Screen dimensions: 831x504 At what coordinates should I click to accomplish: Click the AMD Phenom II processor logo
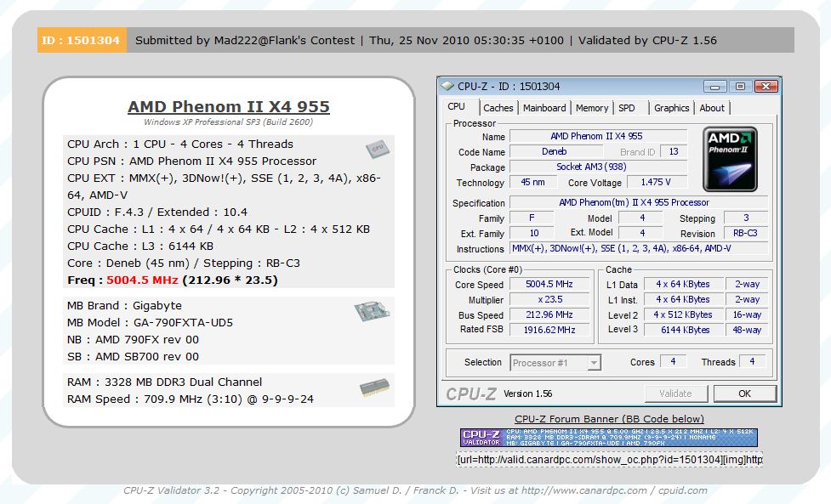(x=730, y=159)
